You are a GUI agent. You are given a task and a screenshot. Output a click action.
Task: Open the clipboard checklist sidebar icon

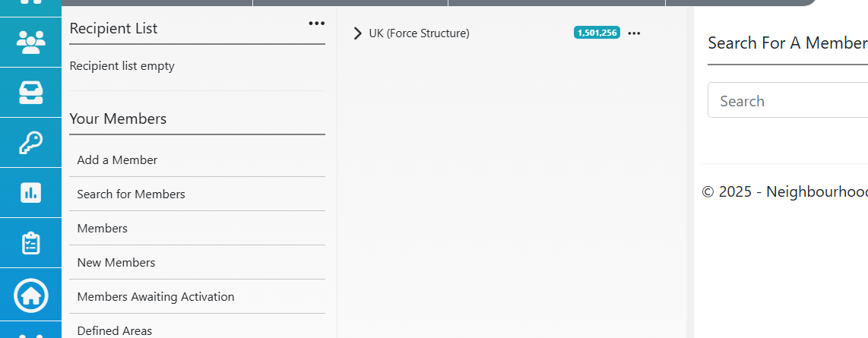[x=30, y=243]
